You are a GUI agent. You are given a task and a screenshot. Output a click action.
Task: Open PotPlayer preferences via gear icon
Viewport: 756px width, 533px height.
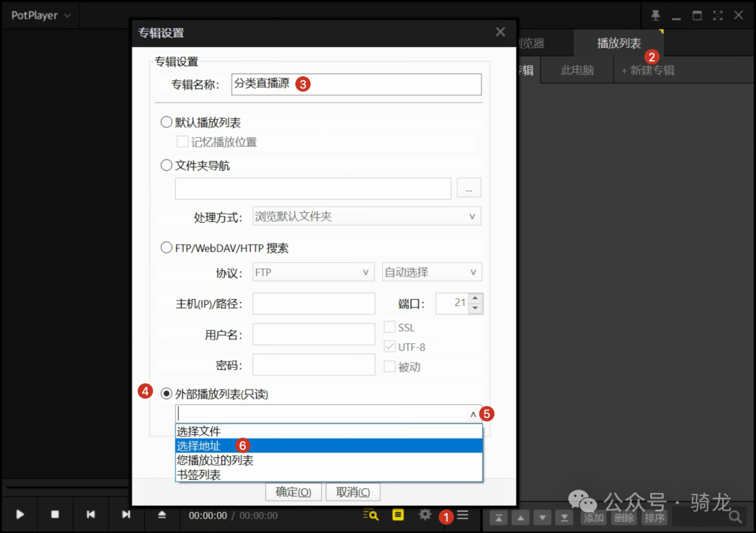pyautogui.click(x=425, y=515)
